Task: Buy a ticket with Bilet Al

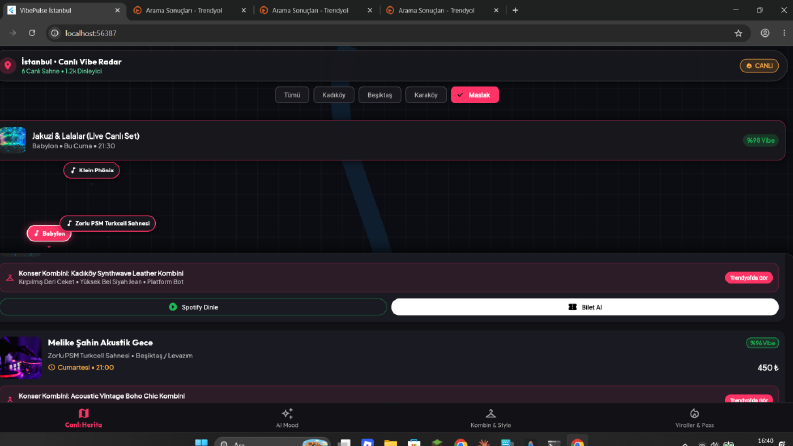Action: click(x=585, y=307)
